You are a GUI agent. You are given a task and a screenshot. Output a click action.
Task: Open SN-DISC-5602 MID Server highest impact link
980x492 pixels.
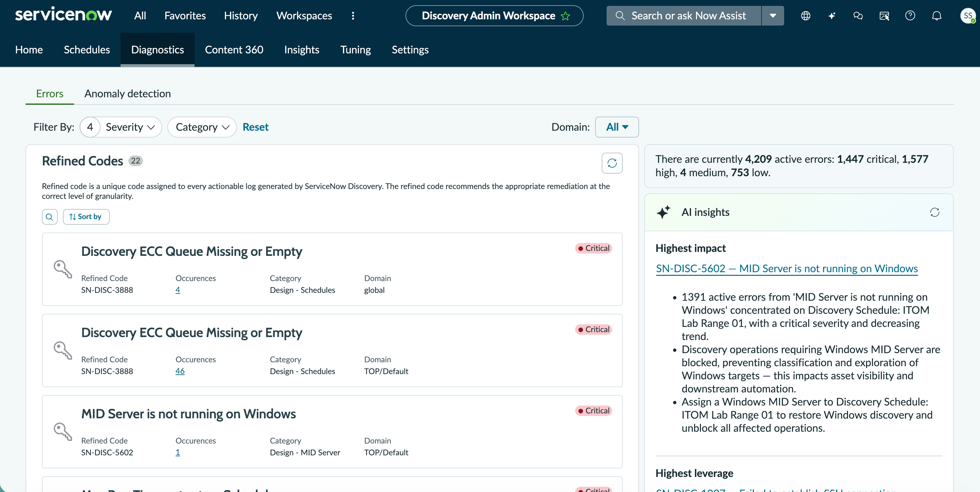tap(787, 269)
